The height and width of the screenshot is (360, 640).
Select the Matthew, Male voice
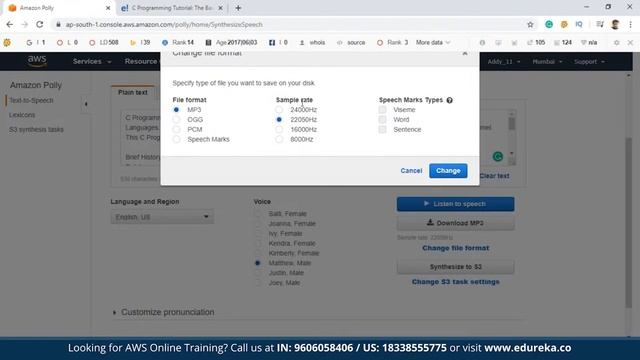pos(258,263)
